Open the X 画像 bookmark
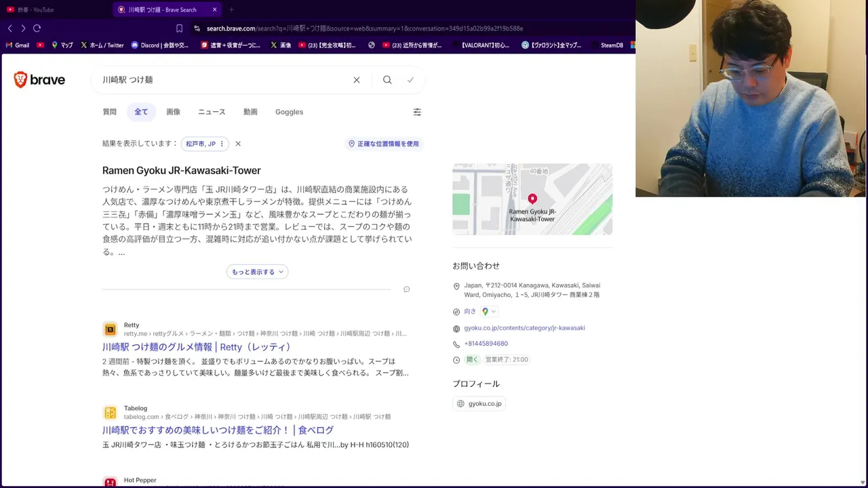 (x=281, y=45)
